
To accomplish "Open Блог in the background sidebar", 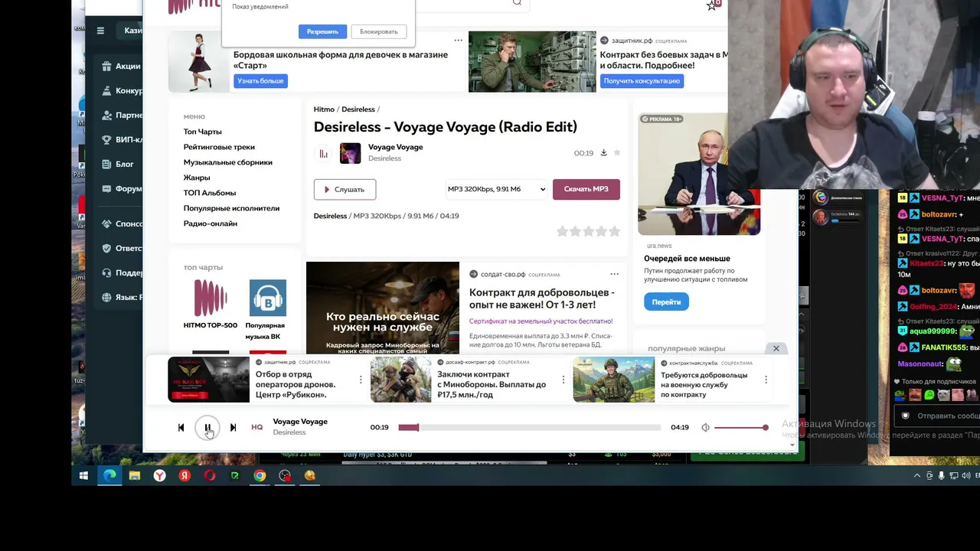I will tap(119, 164).
